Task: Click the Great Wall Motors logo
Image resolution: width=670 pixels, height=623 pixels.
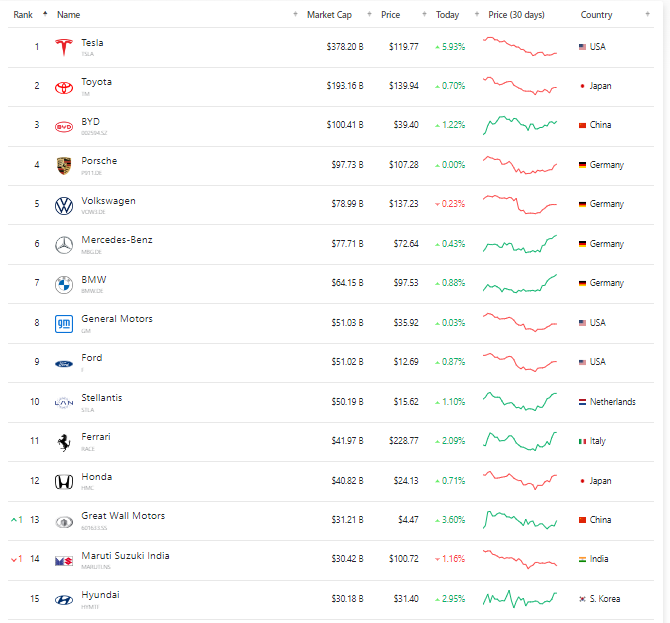Action: pyautogui.click(x=64, y=522)
